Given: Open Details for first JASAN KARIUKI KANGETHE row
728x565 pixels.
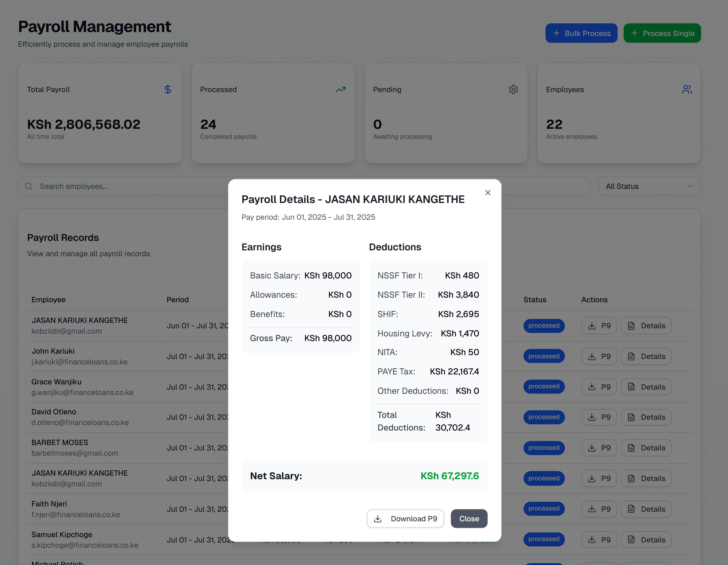Looking at the screenshot, I should [x=646, y=326].
